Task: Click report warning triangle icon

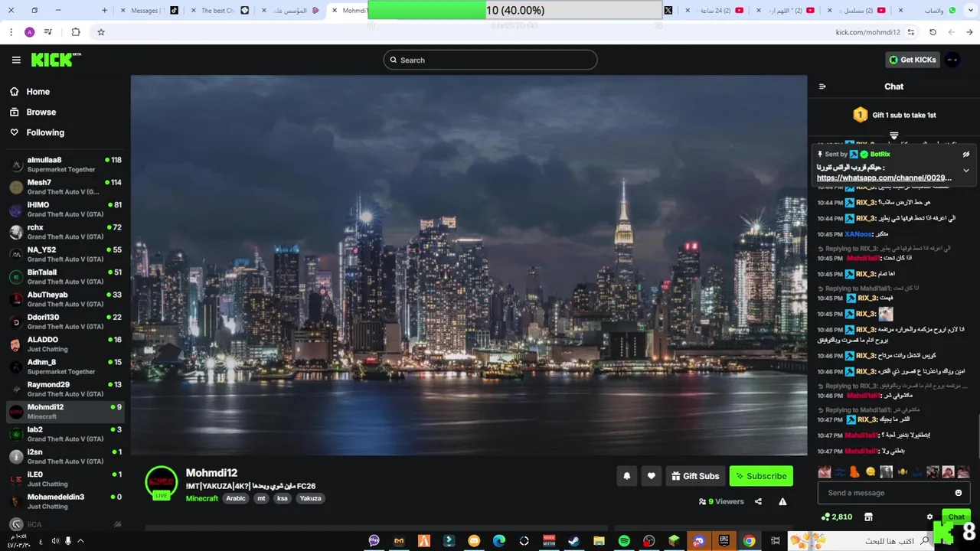Action: (x=782, y=502)
